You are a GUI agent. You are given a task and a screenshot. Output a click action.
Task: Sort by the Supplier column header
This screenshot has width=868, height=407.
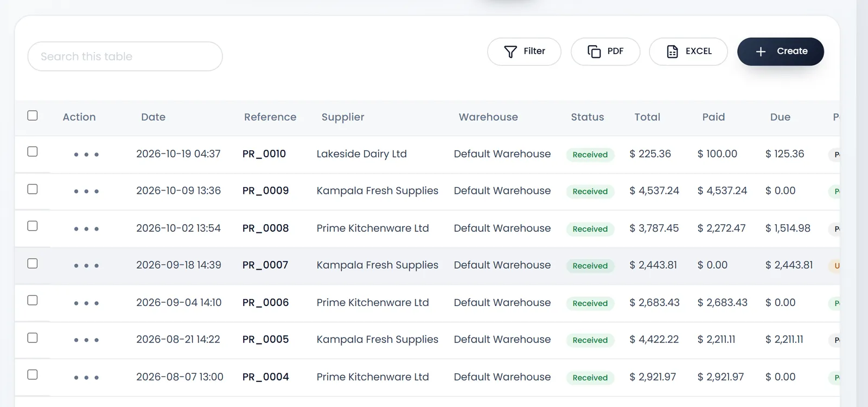pyautogui.click(x=343, y=117)
